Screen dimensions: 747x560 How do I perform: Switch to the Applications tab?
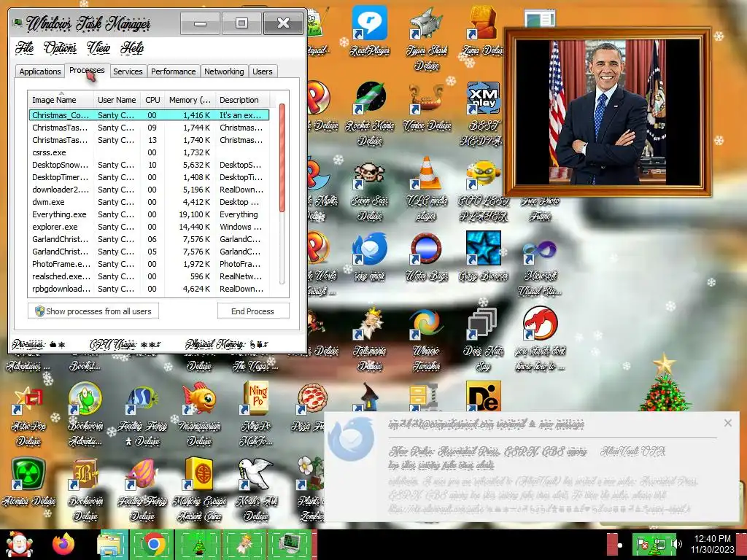(40, 71)
